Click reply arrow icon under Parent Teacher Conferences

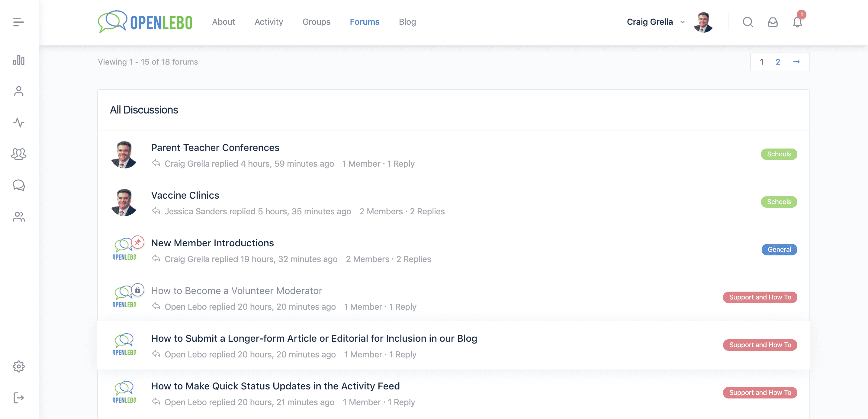click(156, 163)
